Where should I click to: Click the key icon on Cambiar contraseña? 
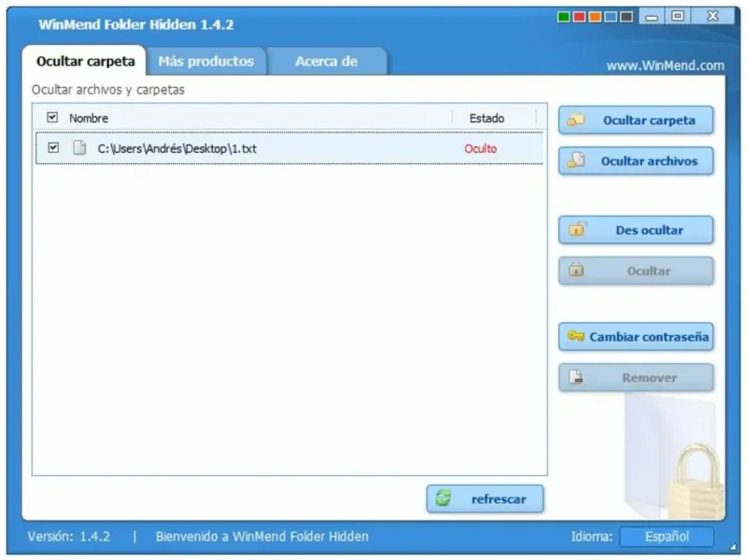[576, 336]
